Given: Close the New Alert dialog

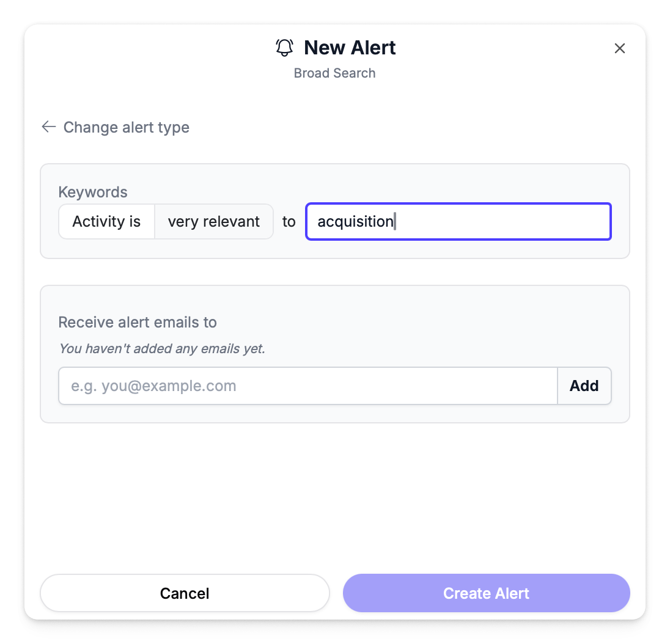Looking at the screenshot, I should pyautogui.click(x=619, y=48).
